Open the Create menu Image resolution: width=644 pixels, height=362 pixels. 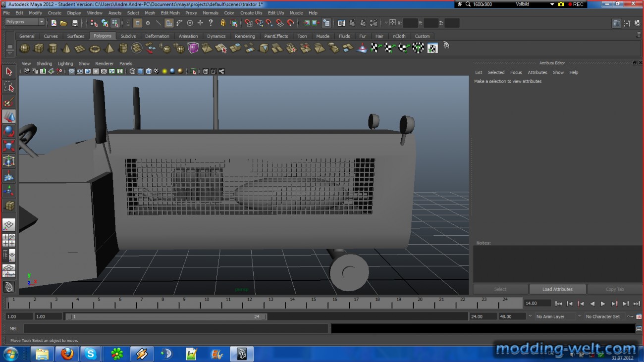[54, 13]
